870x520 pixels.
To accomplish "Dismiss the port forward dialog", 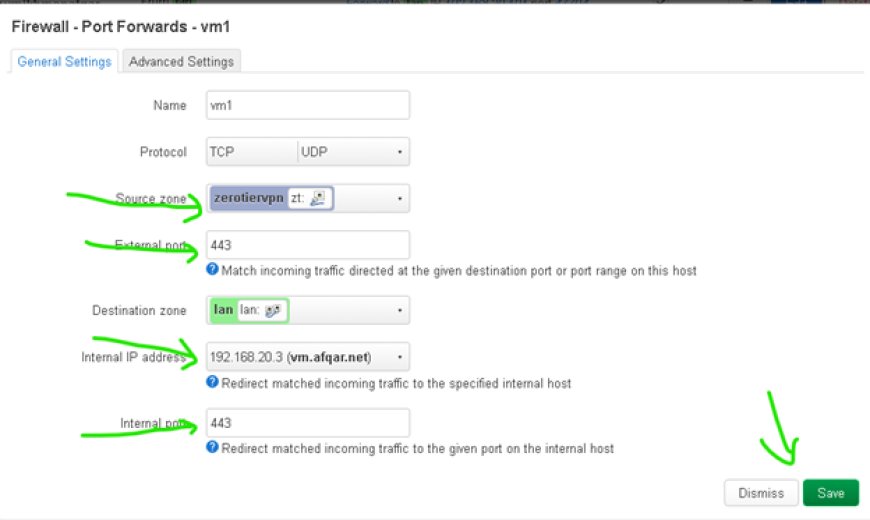I will [761, 493].
